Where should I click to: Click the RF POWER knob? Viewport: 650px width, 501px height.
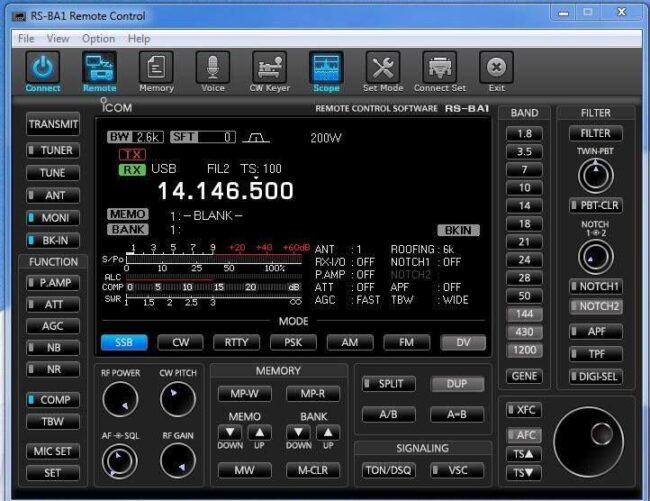point(120,399)
